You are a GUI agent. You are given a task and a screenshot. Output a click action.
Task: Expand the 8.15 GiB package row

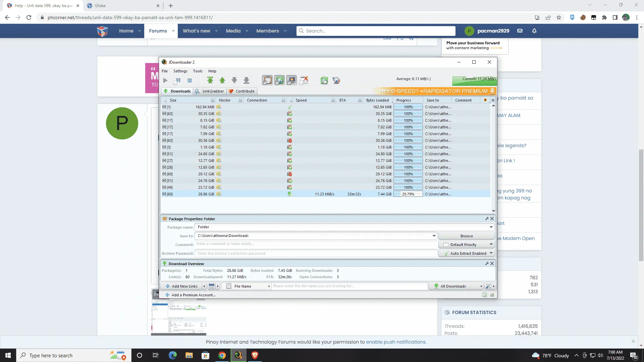(164, 120)
